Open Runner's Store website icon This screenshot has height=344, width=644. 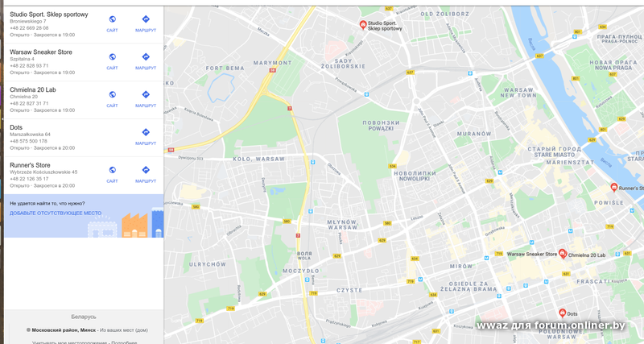click(112, 174)
